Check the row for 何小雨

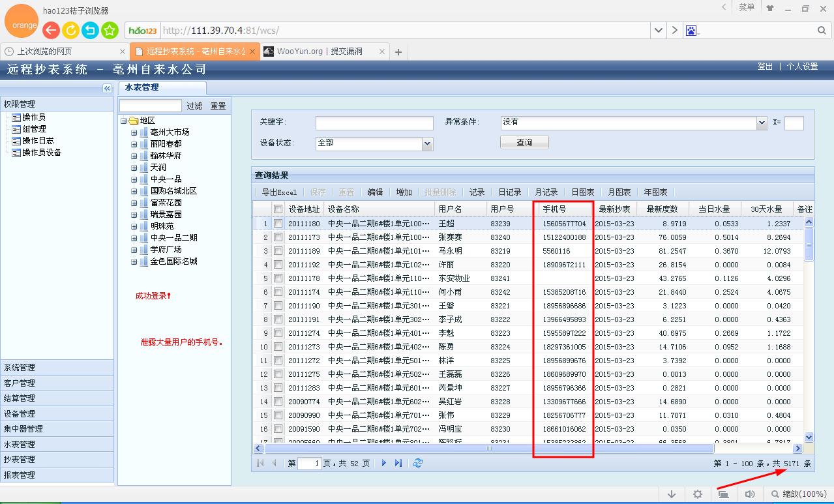click(x=278, y=292)
